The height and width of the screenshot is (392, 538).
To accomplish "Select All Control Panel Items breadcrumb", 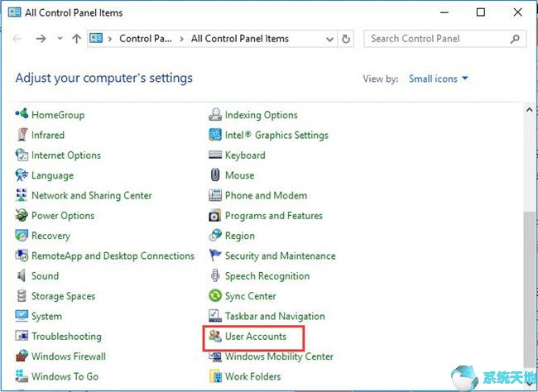I will click(x=240, y=38).
